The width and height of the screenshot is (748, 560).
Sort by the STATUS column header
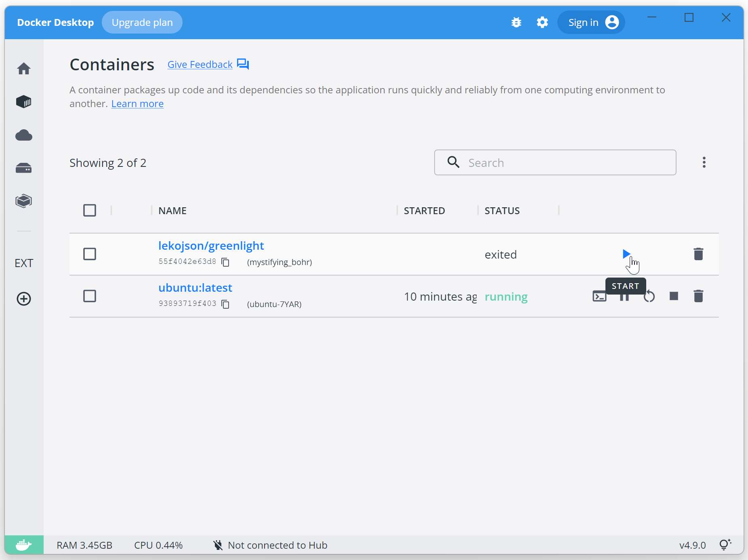[502, 211]
